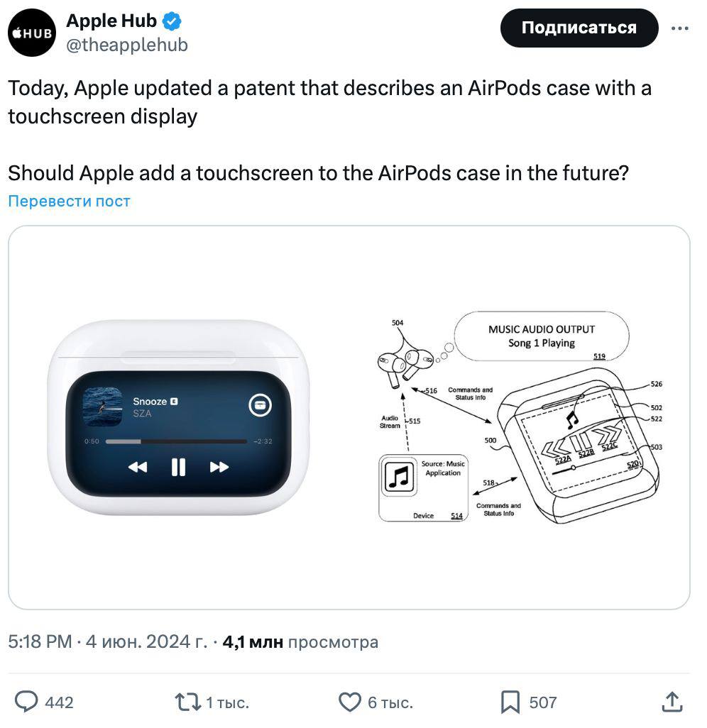
Task: Click the Apple Hub display name
Action: coord(111,21)
